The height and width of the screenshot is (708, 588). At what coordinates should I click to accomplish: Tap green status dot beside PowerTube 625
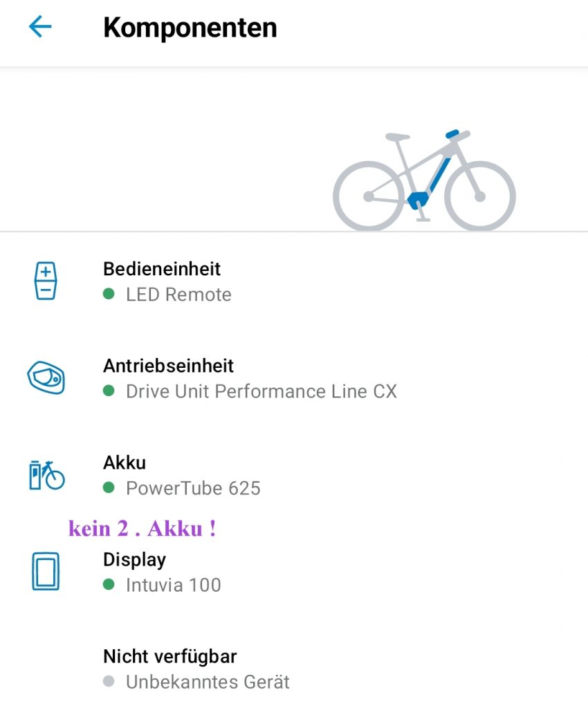(109, 487)
